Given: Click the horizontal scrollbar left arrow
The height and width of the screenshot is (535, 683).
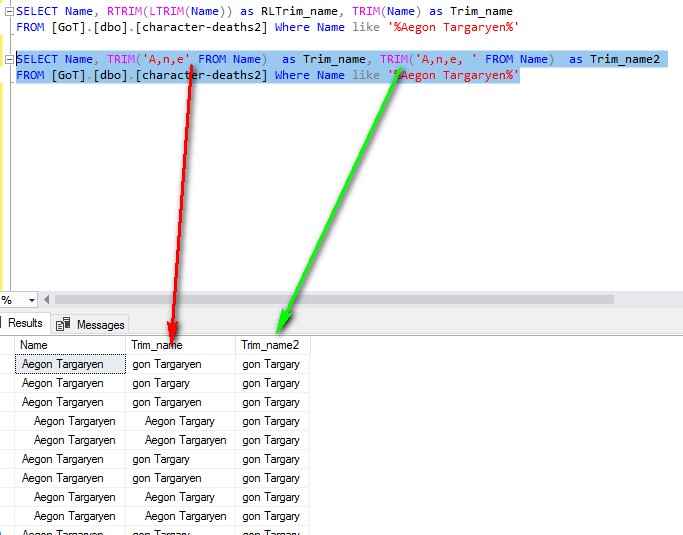Looking at the screenshot, I should (x=48, y=300).
